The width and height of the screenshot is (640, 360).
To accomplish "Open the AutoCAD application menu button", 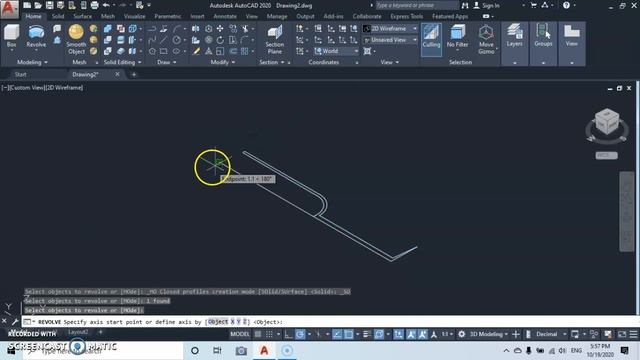I will (9, 9).
